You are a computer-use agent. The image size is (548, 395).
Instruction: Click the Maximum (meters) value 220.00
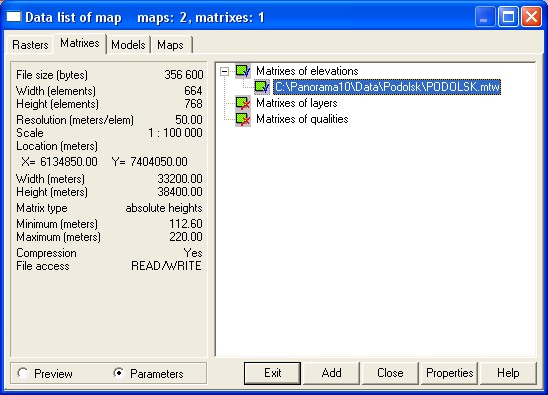[x=186, y=237]
